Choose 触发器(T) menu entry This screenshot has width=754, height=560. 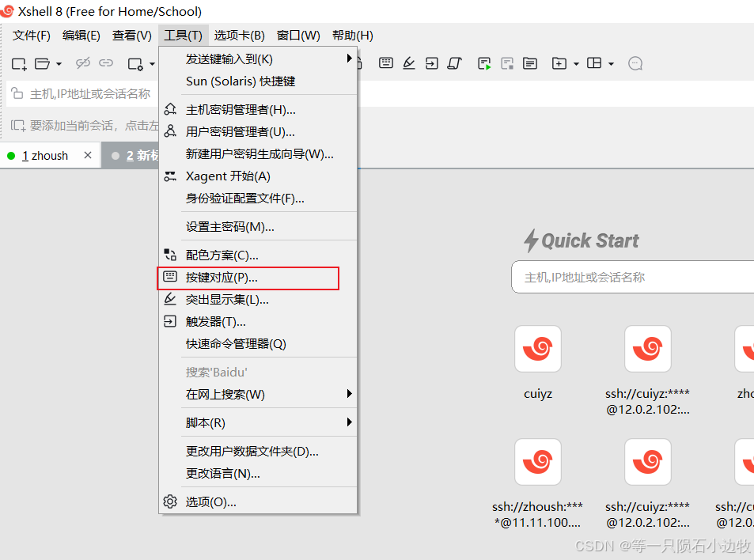258,322
